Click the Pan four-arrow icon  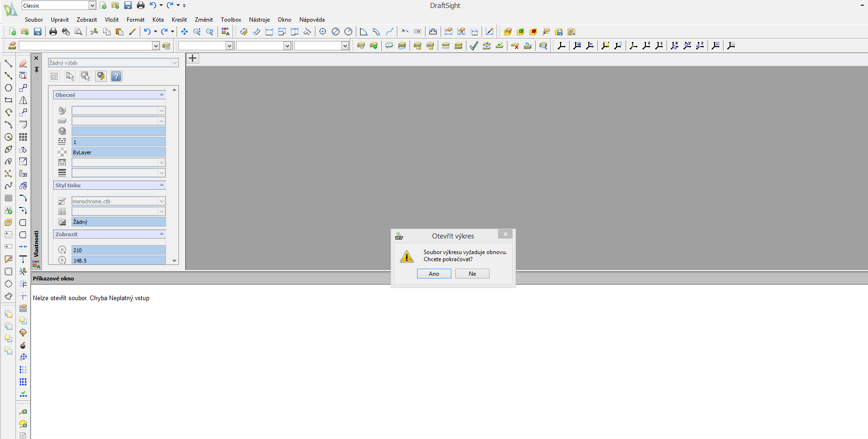pyautogui.click(x=185, y=32)
